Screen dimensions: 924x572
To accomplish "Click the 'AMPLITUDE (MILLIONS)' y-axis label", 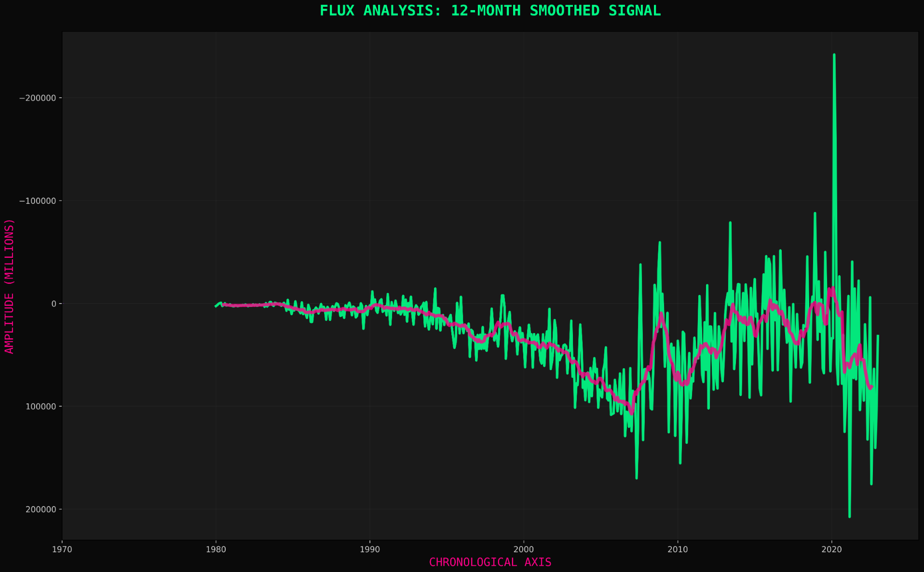I will 9,286.
